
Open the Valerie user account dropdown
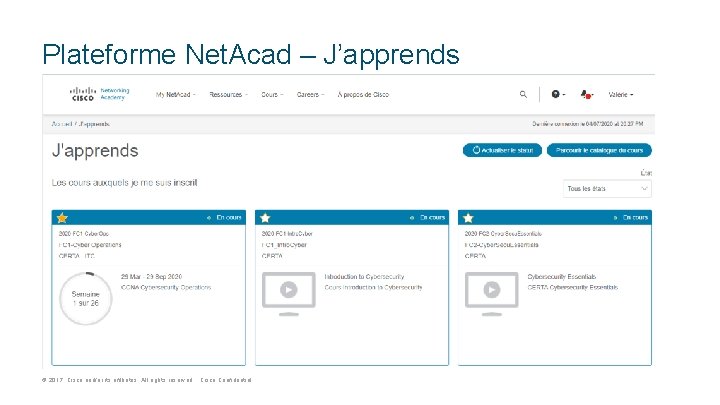point(621,95)
